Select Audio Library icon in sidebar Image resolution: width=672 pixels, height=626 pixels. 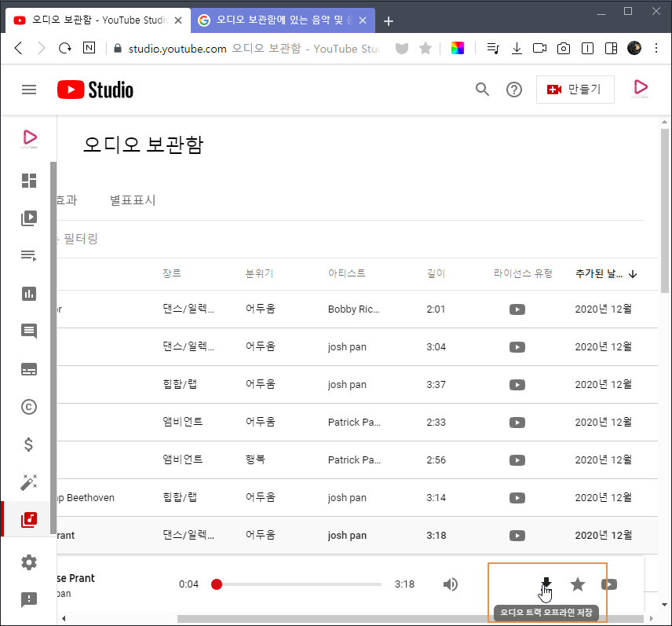(29, 520)
